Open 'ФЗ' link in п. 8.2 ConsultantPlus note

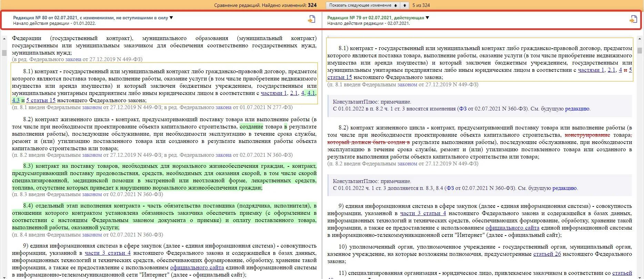pos(463,109)
